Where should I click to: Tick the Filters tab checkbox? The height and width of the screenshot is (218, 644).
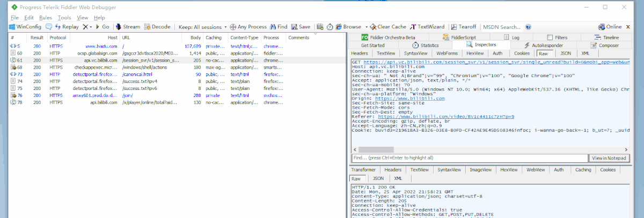[x=550, y=37]
